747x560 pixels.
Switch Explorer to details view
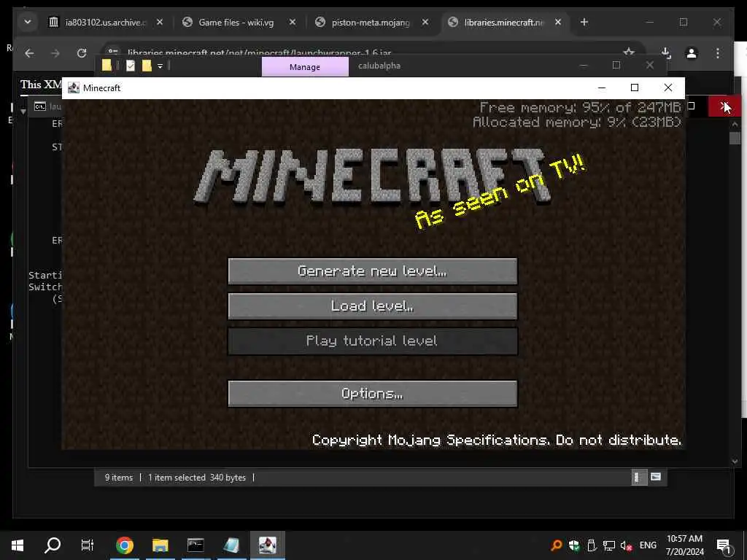tap(638, 477)
